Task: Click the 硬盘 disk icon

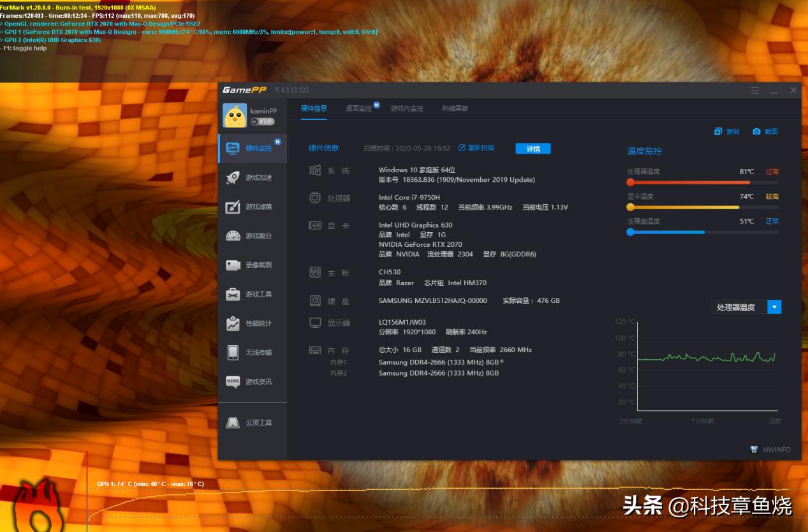Action: [315, 300]
